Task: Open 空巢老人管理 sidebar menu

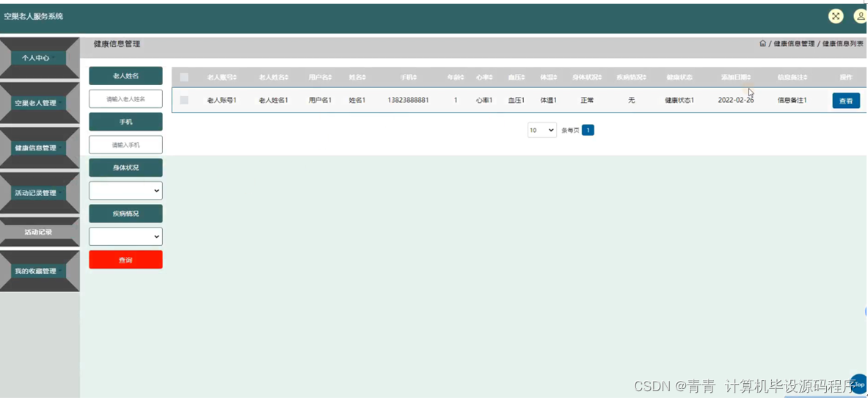Action: 40,103
